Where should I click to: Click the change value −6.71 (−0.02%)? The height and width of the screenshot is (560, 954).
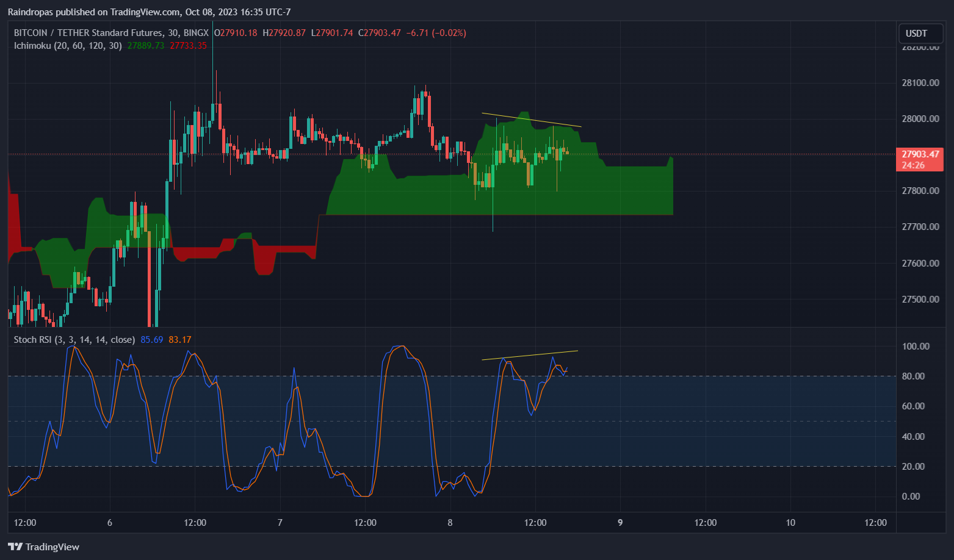[436, 33]
